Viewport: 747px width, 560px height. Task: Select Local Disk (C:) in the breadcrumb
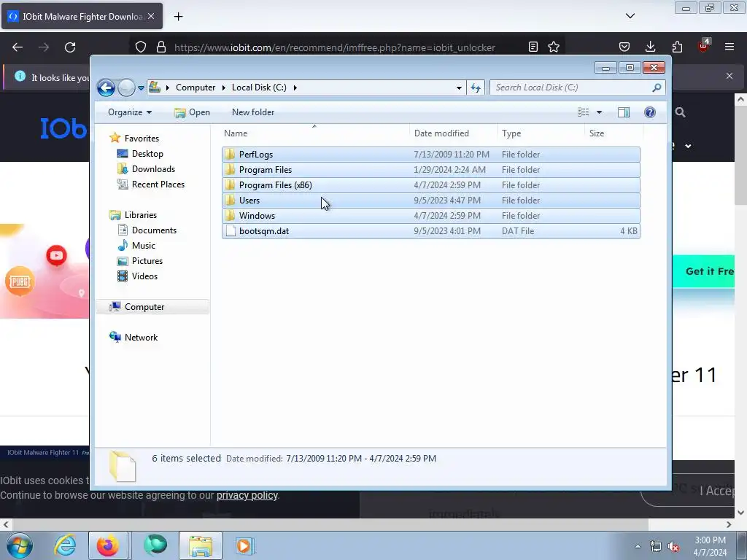[259, 87]
